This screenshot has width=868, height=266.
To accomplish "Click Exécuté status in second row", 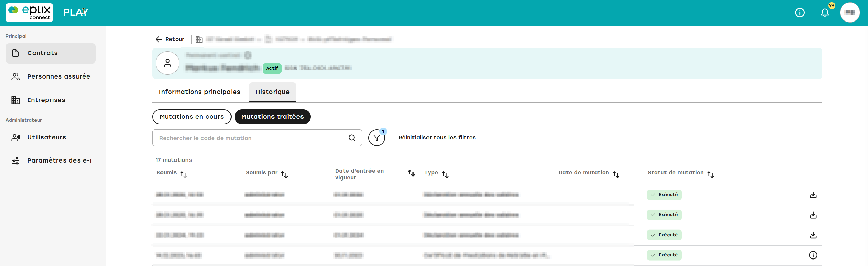I will click(664, 215).
